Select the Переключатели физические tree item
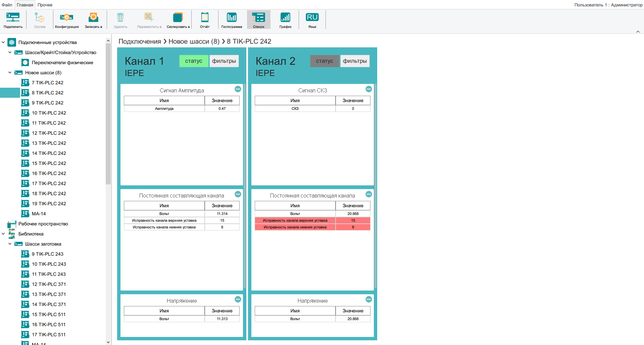The height and width of the screenshot is (345, 644). pyautogui.click(x=62, y=62)
